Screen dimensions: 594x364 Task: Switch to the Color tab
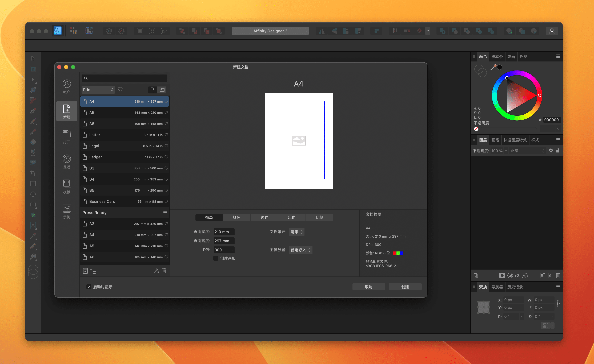click(x=236, y=217)
